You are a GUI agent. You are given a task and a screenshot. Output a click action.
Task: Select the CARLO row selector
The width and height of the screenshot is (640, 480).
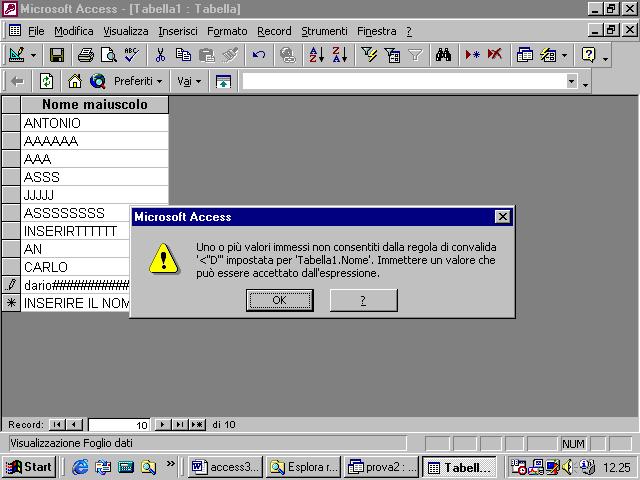tap(11, 267)
